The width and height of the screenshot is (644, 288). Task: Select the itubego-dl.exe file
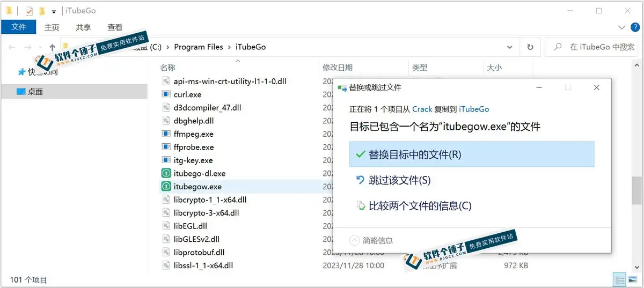200,173
